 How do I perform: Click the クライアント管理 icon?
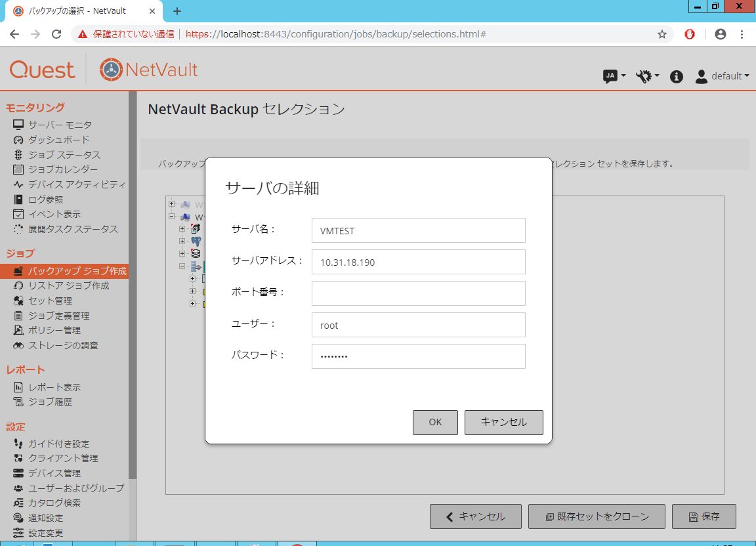tap(18, 458)
